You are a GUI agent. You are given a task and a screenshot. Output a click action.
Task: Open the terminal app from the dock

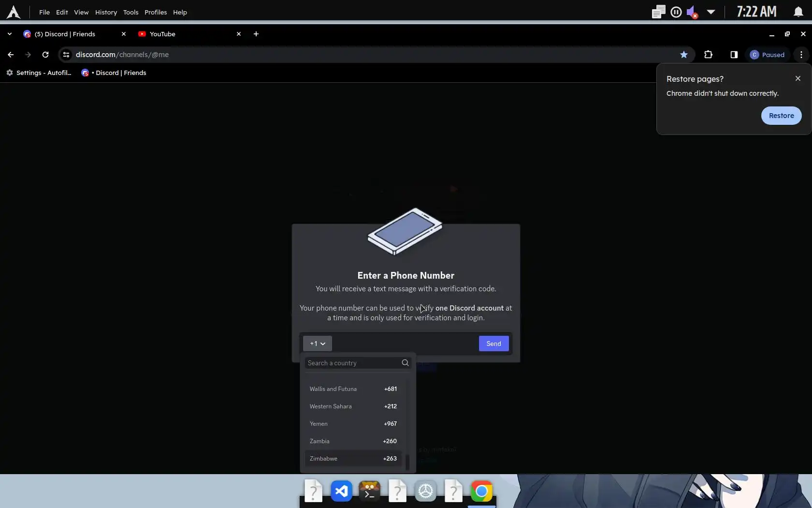370,492
